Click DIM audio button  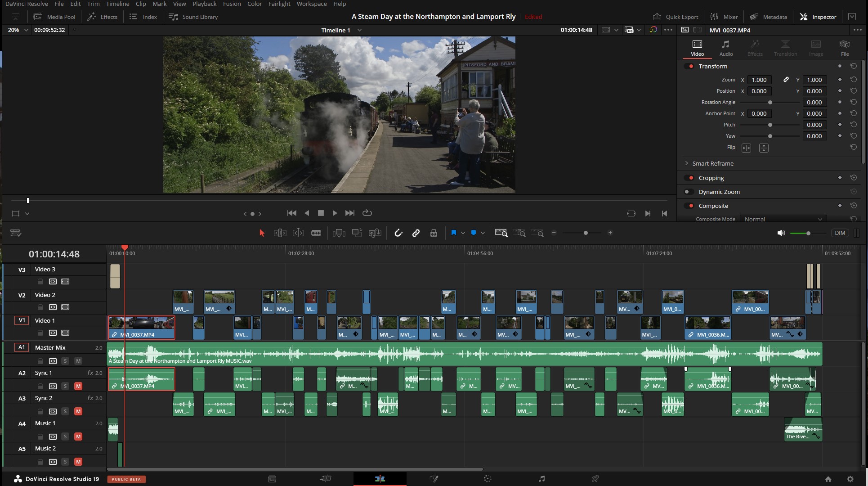click(840, 233)
